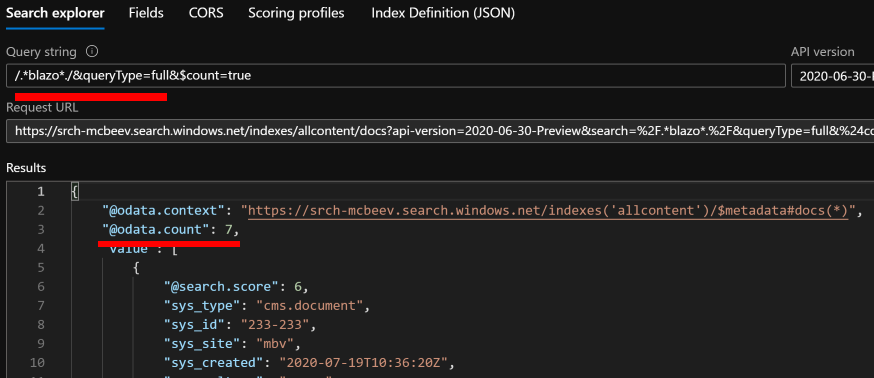This screenshot has width=874, height=378.
Task: Select the "@search.score" key text
Action: tap(221, 287)
